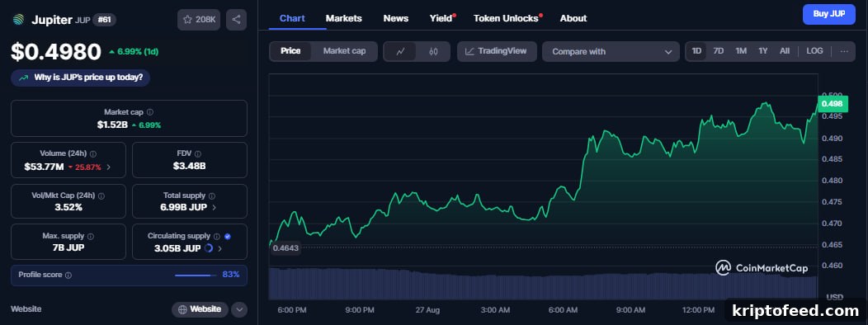Select the Price toggle

point(290,51)
